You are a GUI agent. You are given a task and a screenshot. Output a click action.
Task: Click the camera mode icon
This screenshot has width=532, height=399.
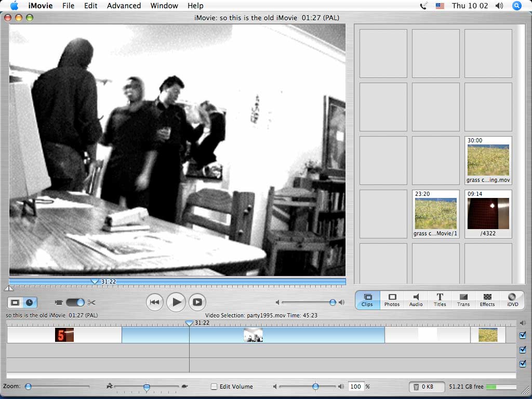click(x=59, y=302)
